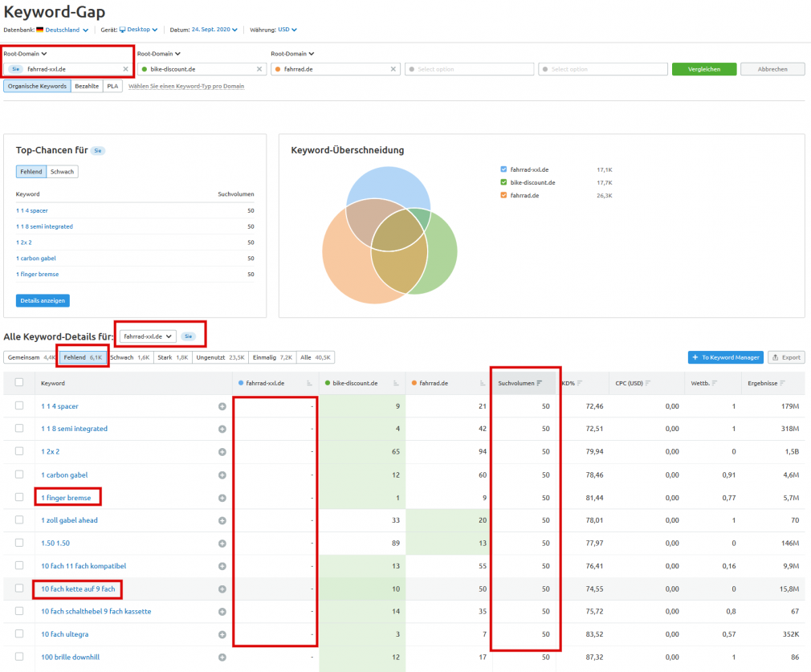Open fahrrad-xxl.de keyword details domain selector
The image size is (811, 672).
tap(148, 336)
